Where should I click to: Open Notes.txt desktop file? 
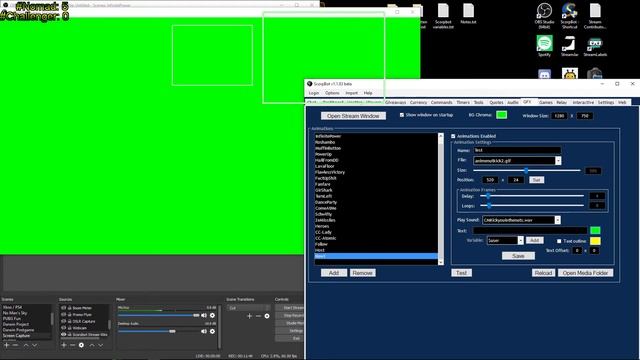(468, 13)
